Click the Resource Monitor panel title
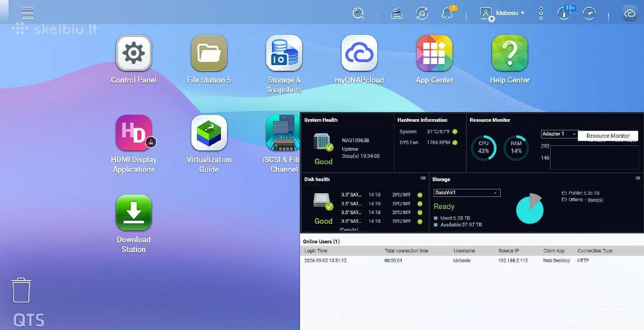 pos(490,120)
